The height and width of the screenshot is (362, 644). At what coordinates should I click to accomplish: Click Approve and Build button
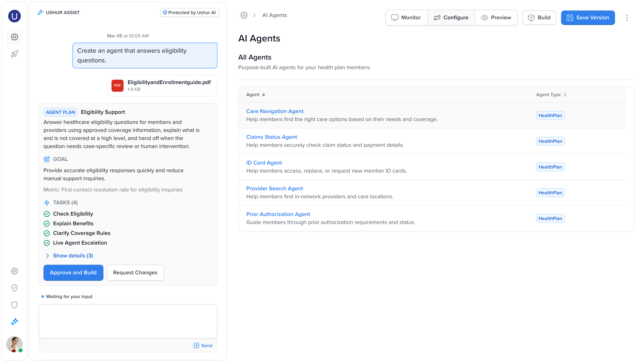tap(73, 273)
